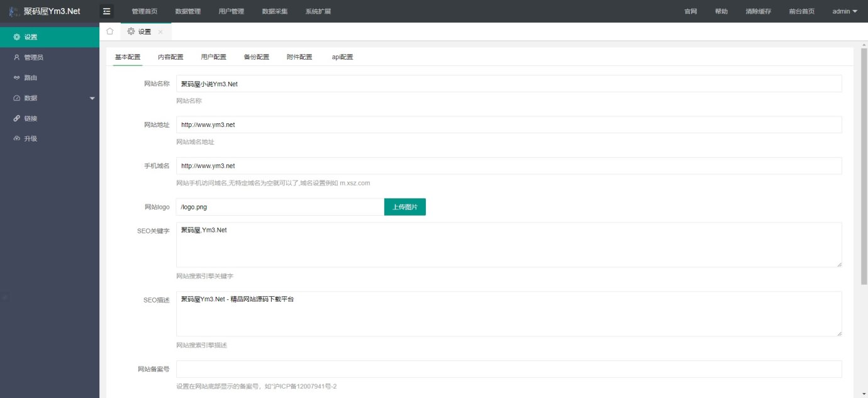Open 管理员 from the sidebar
The height and width of the screenshot is (398, 868).
coord(34,57)
